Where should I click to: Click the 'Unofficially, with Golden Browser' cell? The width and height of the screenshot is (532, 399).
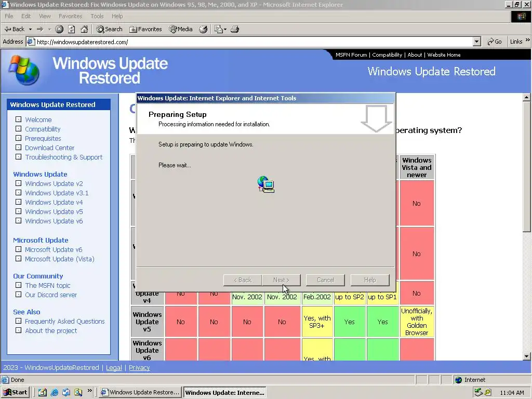[x=417, y=322]
